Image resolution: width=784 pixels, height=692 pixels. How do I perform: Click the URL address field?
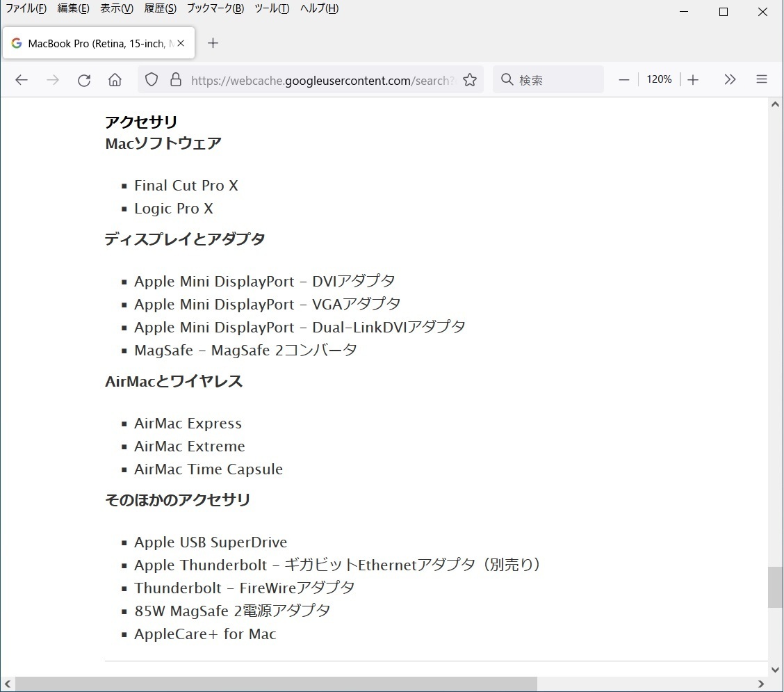(320, 80)
